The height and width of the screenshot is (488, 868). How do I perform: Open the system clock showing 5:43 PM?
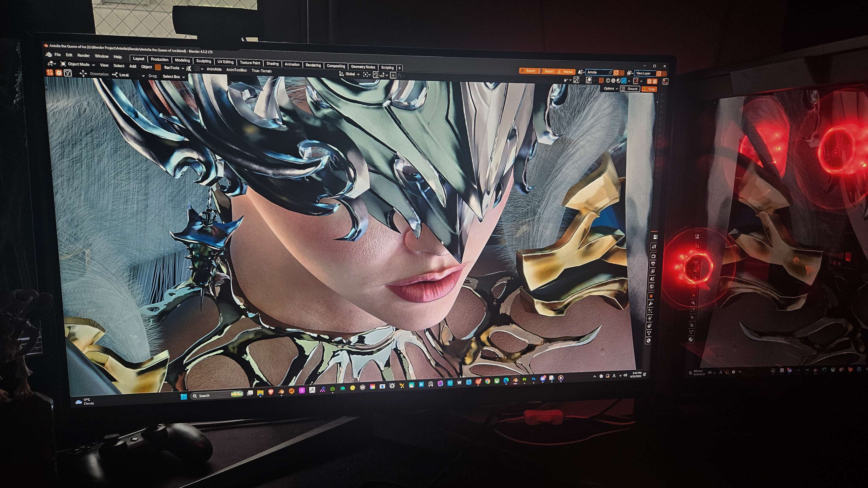637,374
